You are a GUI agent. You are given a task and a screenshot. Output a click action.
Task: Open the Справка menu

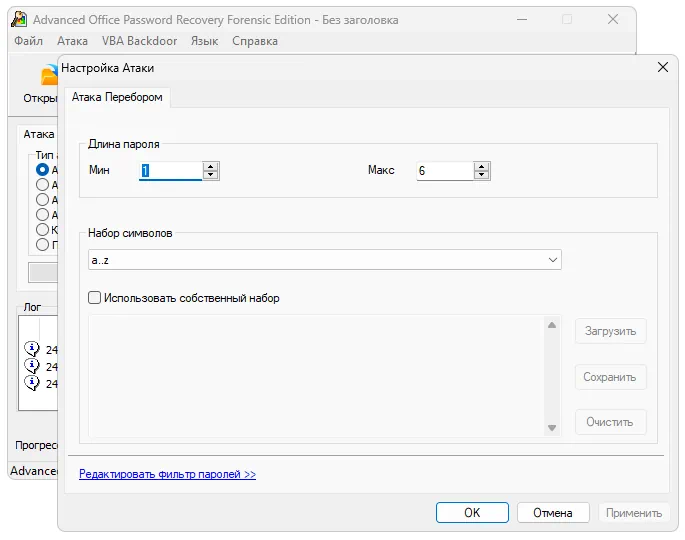255,41
